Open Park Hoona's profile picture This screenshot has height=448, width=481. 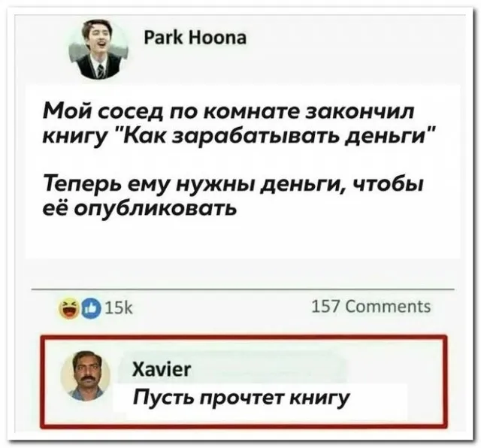[98, 50]
